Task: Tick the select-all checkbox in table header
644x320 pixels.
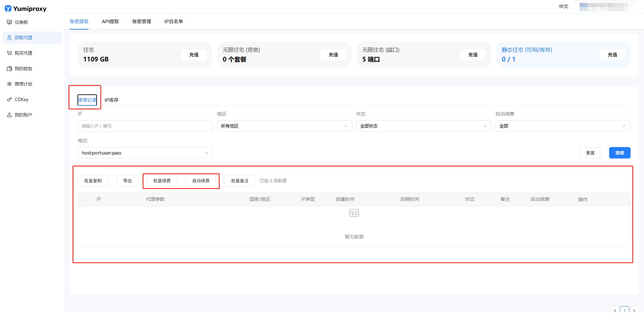Action: tap(84, 199)
